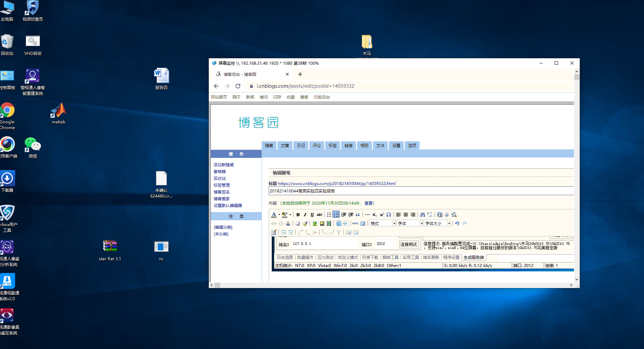Click the 设置默认编辑器 link

pyautogui.click(x=228, y=205)
